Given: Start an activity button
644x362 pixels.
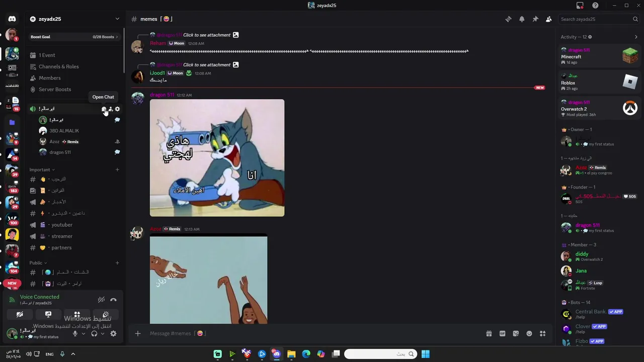Looking at the screenshot, I should point(77,315).
